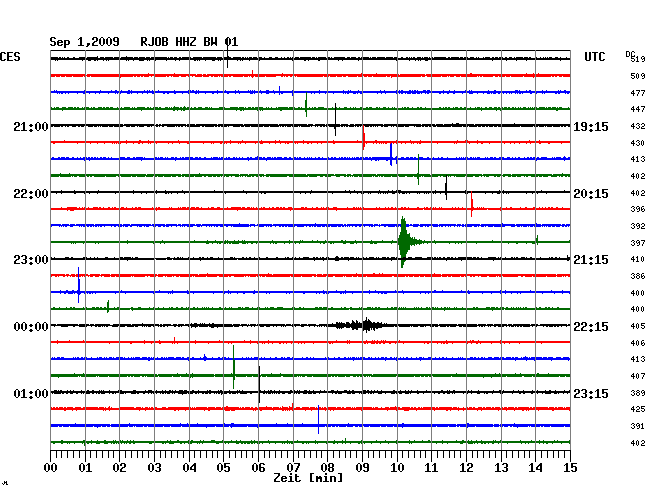Click the x-axis tick label "12"

tap(466, 468)
